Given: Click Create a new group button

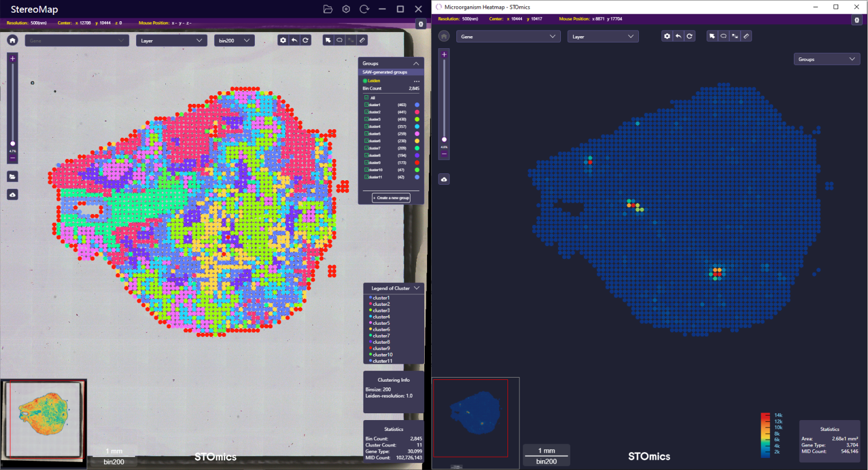Looking at the screenshot, I should click(x=391, y=198).
